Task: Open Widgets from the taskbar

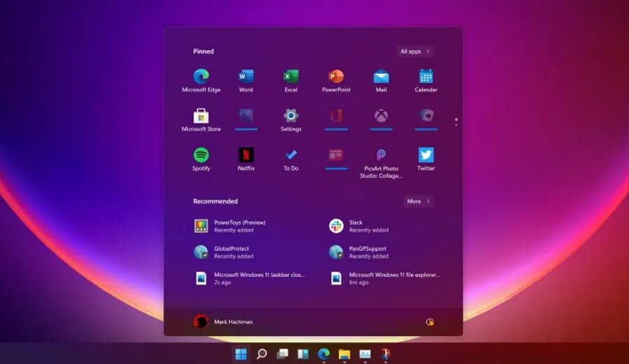Action: point(303,354)
